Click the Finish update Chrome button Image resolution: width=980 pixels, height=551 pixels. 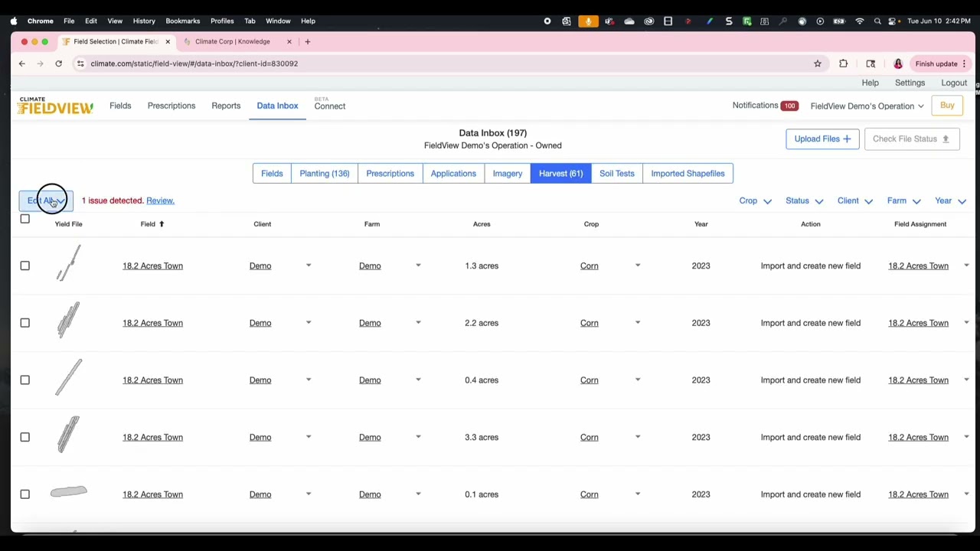pyautogui.click(x=941, y=64)
